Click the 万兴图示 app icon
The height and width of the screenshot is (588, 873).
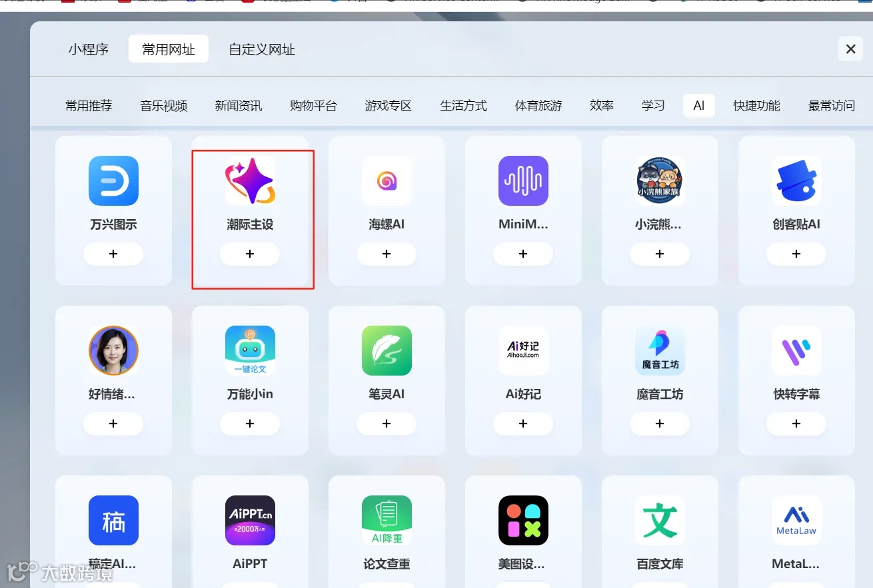pyautogui.click(x=113, y=180)
